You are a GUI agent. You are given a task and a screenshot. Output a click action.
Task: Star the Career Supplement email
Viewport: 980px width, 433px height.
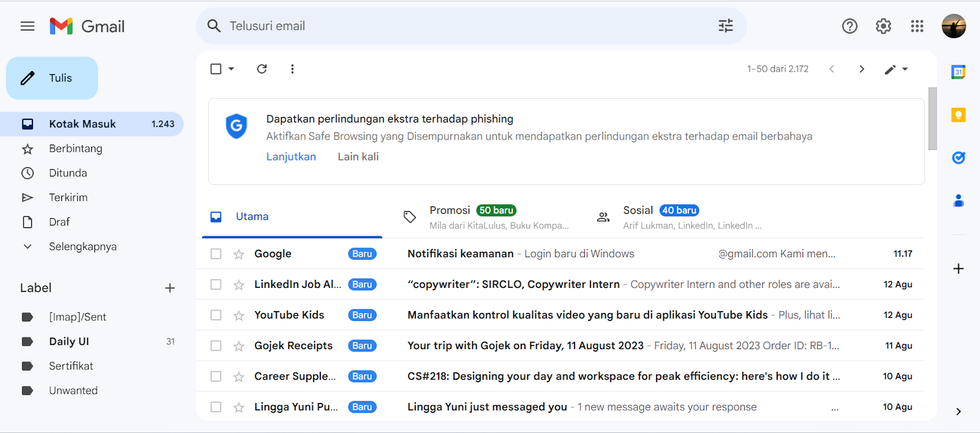239,377
